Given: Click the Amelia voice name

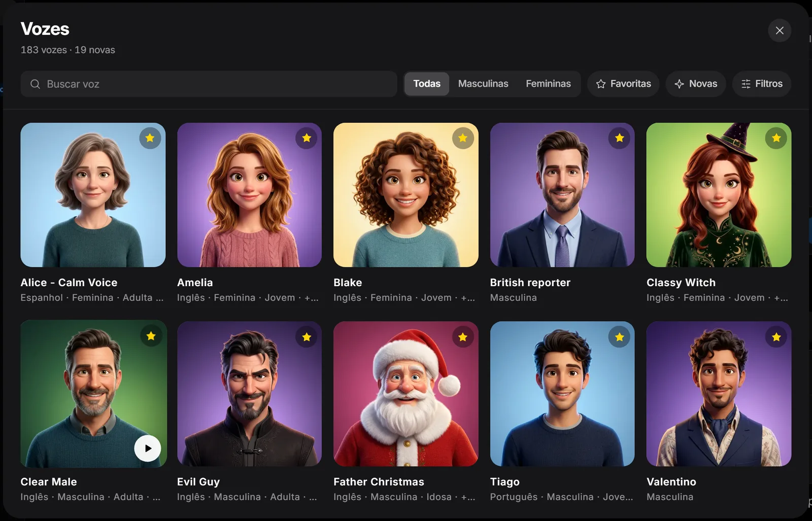Looking at the screenshot, I should pyautogui.click(x=195, y=283).
